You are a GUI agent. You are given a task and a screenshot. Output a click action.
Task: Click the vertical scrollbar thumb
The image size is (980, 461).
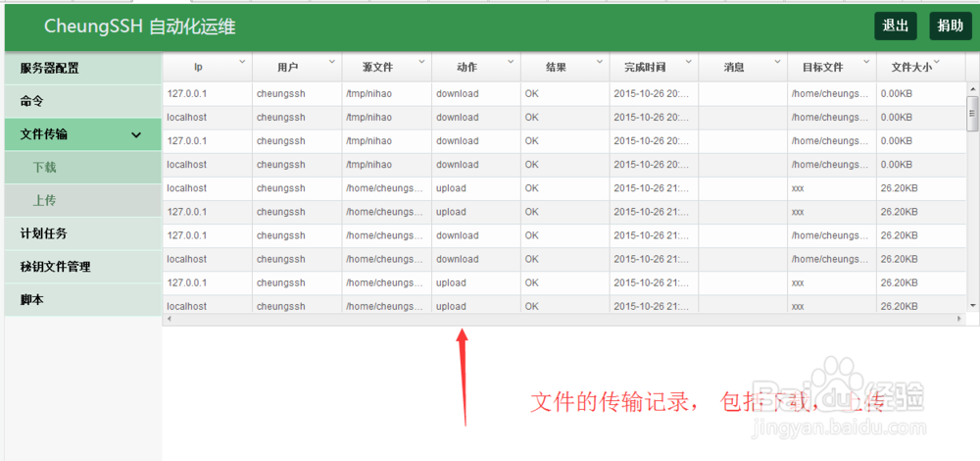coord(972,113)
